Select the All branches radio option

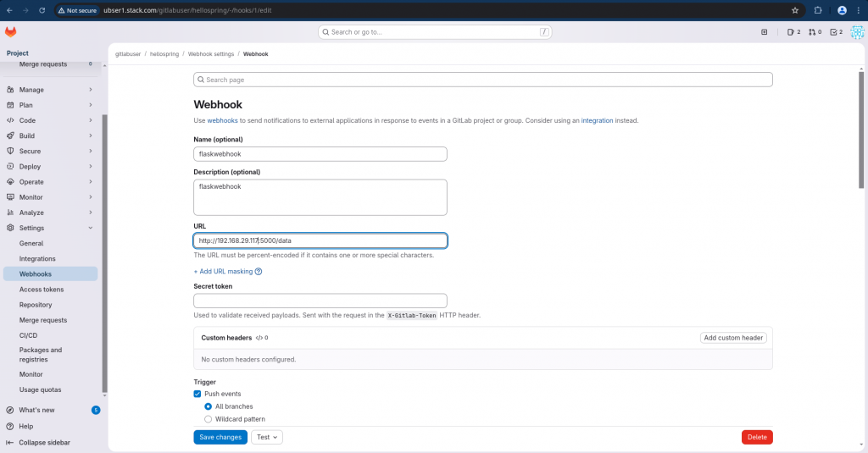(209, 406)
